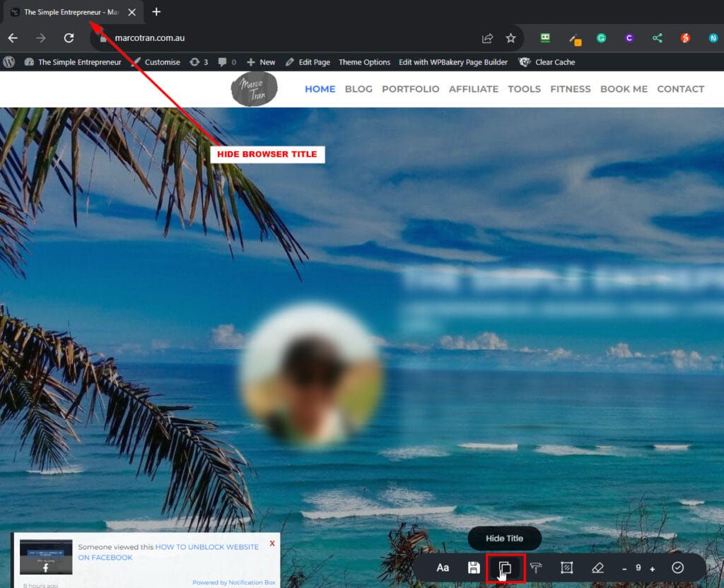Open the Grammarly extension
Screen dimensions: 724x588
(600, 38)
